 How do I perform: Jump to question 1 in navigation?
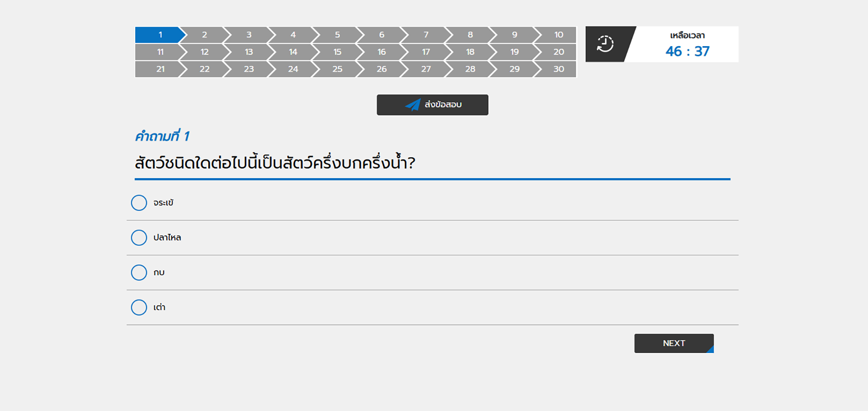[160, 34]
